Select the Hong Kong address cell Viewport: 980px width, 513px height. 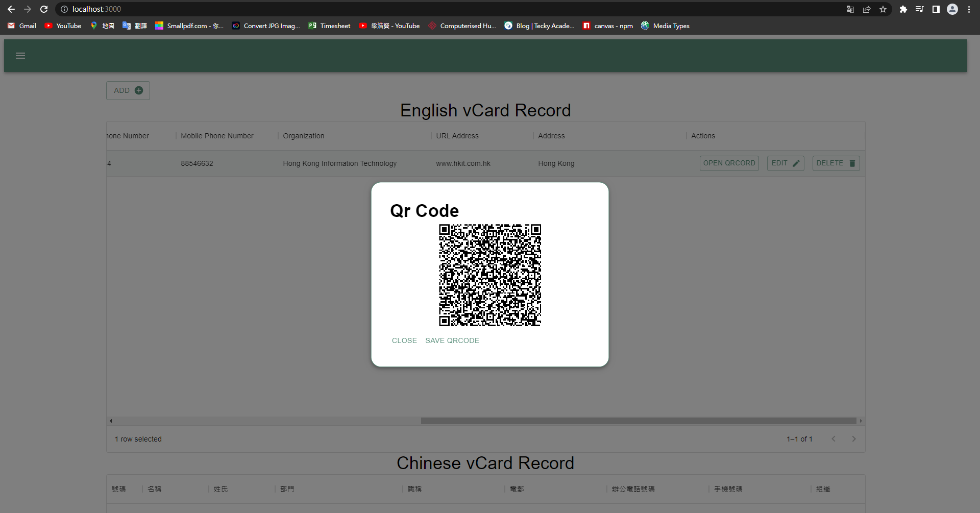click(x=556, y=163)
